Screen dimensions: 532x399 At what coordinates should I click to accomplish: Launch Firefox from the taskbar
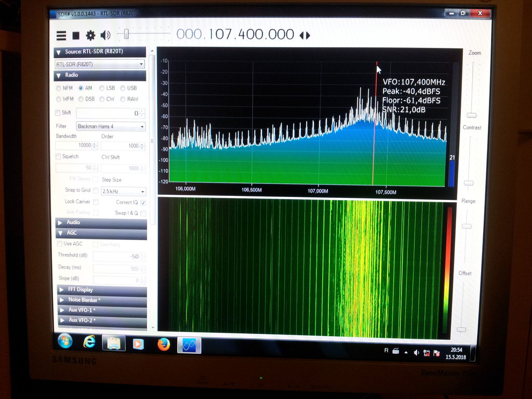[164, 344]
